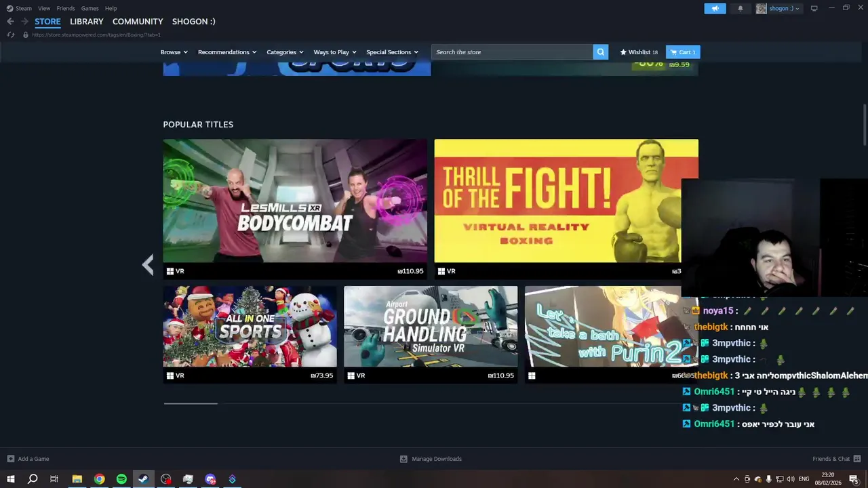Open the announcements megaphone button
Image resolution: width=868 pixels, height=488 pixels.
[x=715, y=8]
